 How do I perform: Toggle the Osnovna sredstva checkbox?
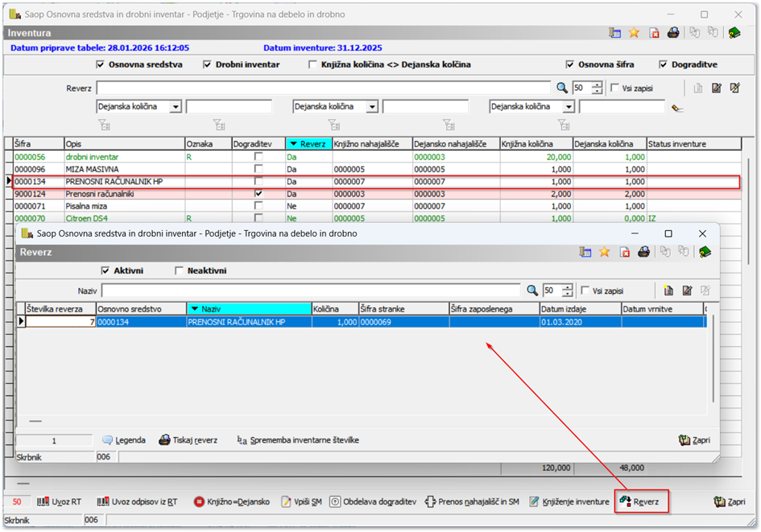click(101, 64)
